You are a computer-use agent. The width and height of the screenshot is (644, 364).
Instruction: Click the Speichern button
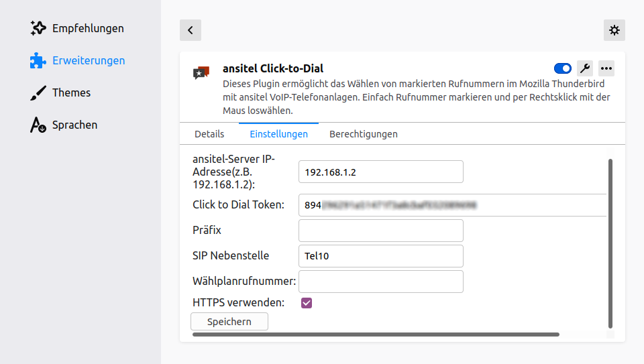[229, 322]
